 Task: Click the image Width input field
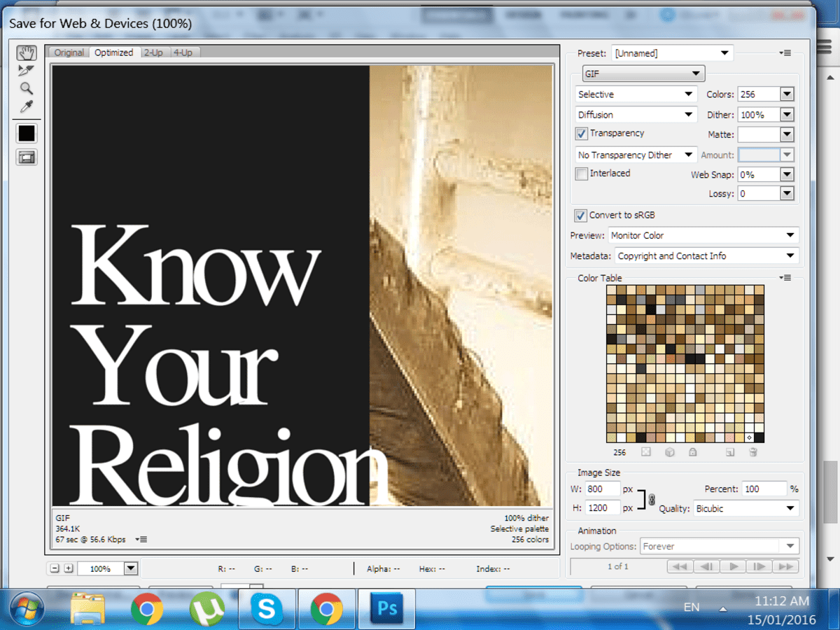click(x=603, y=489)
